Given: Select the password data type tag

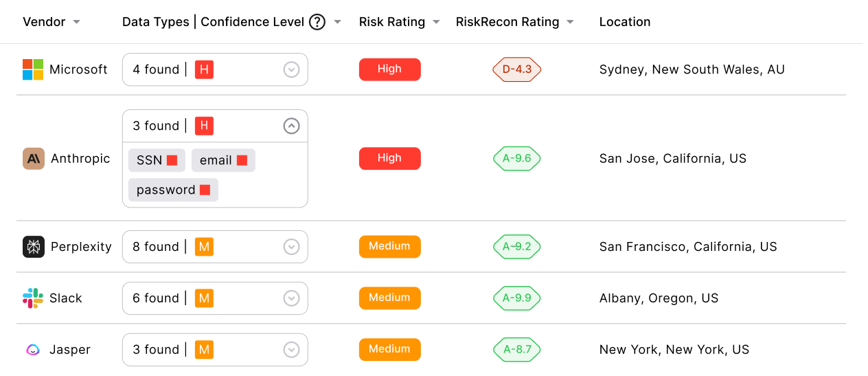Looking at the screenshot, I should pyautogui.click(x=173, y=190).
